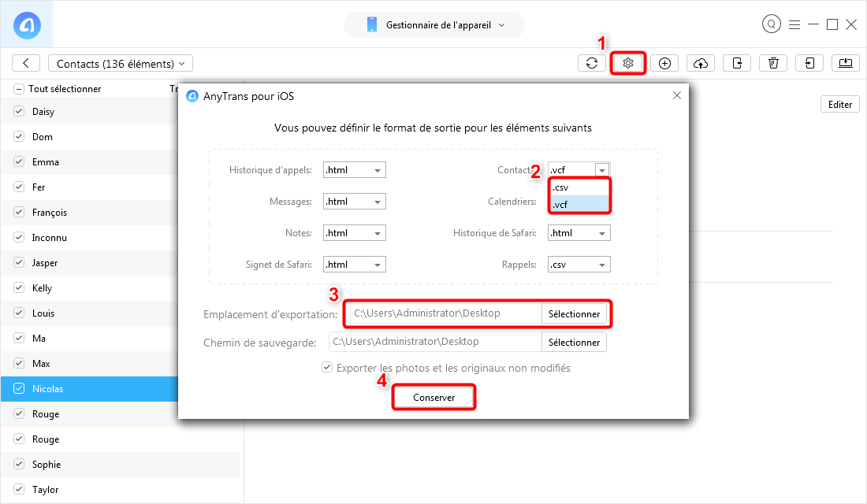Open the Notes format dropdown
867x504 pixels.
pyautogui.click(x=355, y=232)
